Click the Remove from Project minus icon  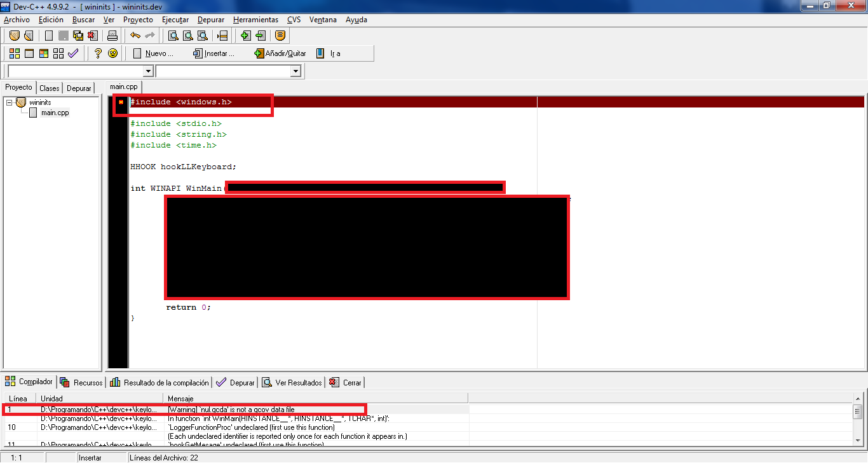(261, 36)
